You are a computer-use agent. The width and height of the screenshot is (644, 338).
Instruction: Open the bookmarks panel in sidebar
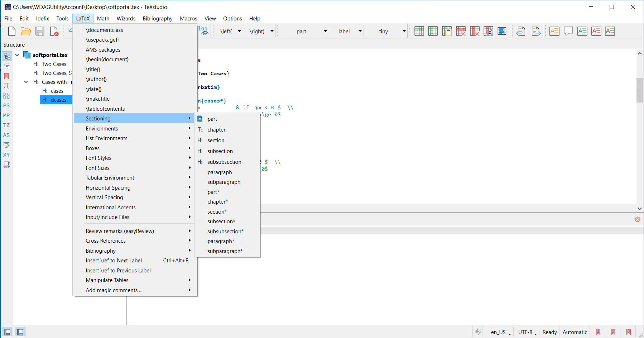tap(6, 76)
